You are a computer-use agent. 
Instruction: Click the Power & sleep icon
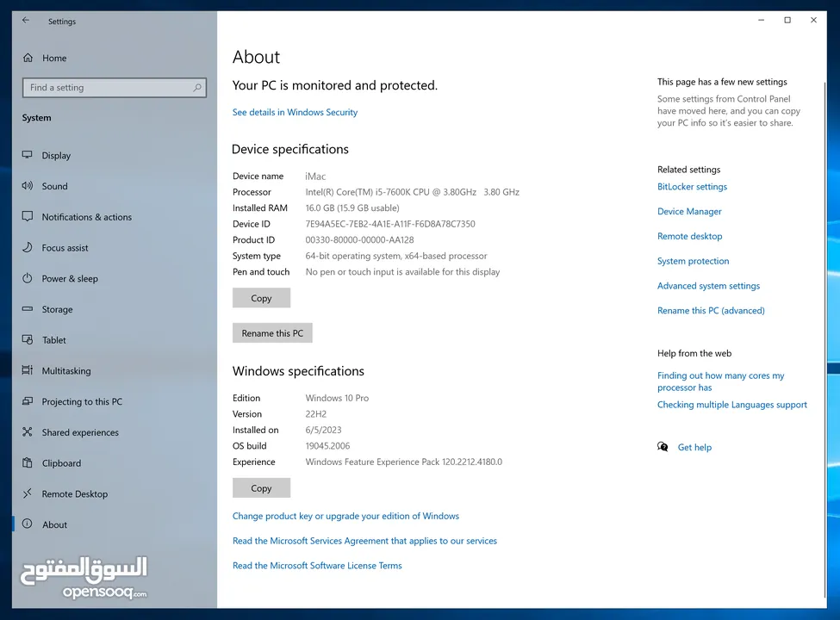point(28,278)
